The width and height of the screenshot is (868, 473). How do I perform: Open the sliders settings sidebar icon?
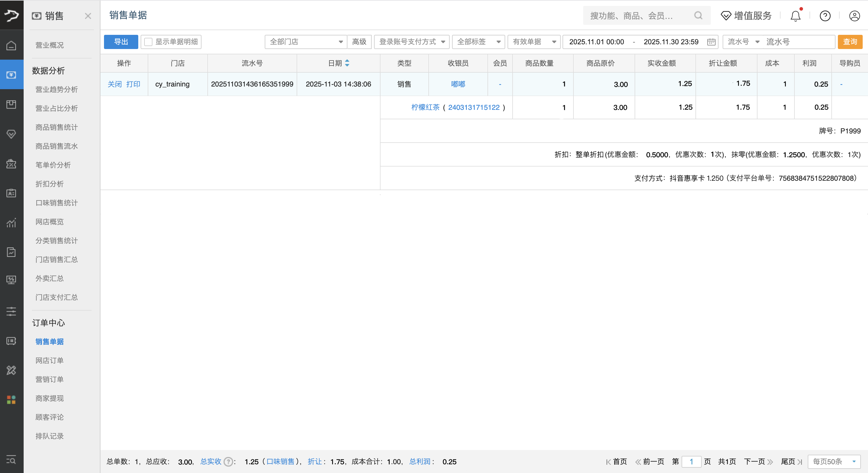coord(12,311)
